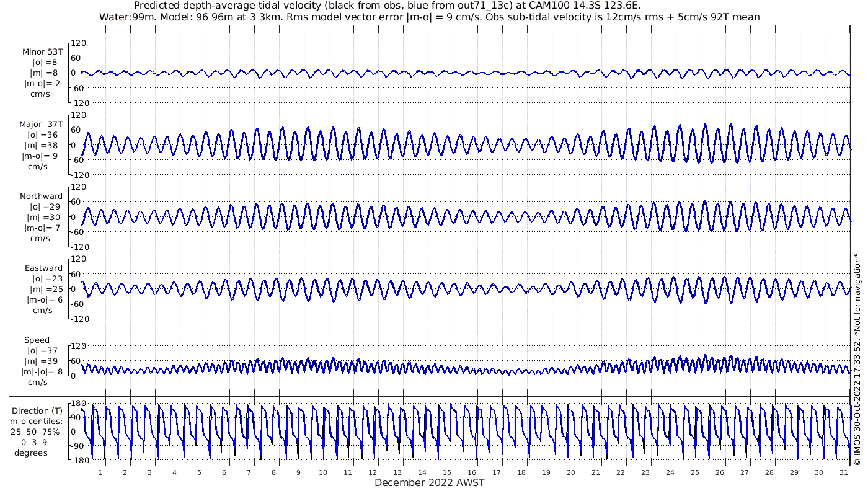868x496 pixels.
Task: Click the "|m-o|= 6" value under Eastward
Action: (x=43, y=300)
